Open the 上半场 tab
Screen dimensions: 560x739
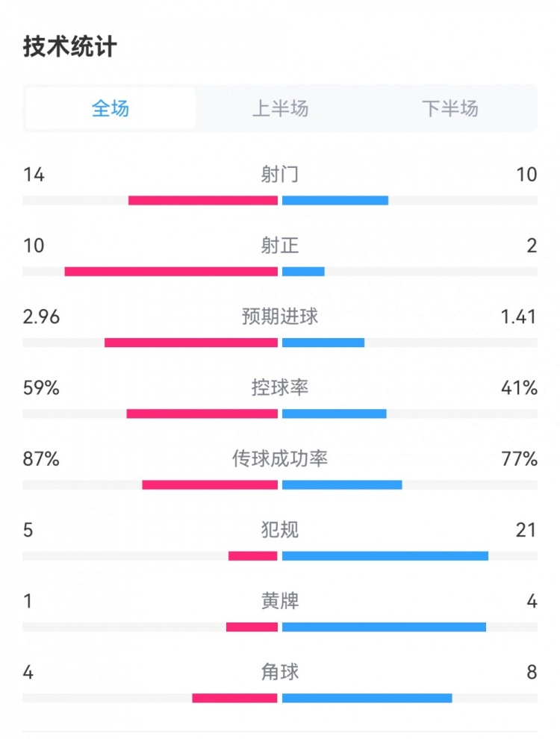pos(280,109)
